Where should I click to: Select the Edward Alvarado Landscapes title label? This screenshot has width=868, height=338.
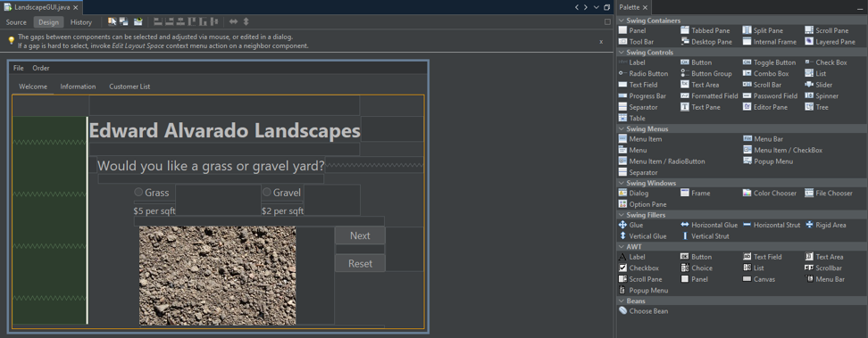pyautogui.click(x=224, y=130)
